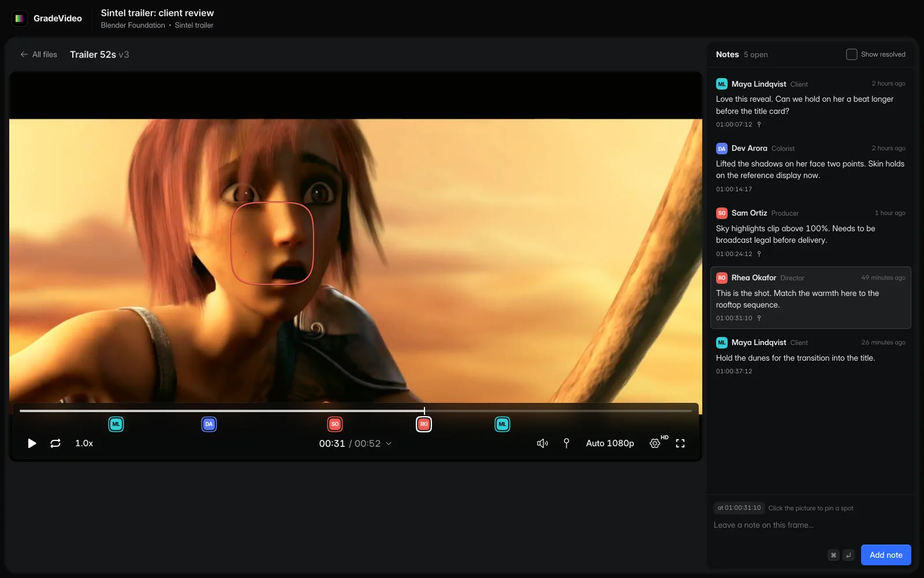Image resolution: width=924 pixels, height=578 pixels.
Task: Click timecode 01:00:07:12
Action: tap(734, 124)
